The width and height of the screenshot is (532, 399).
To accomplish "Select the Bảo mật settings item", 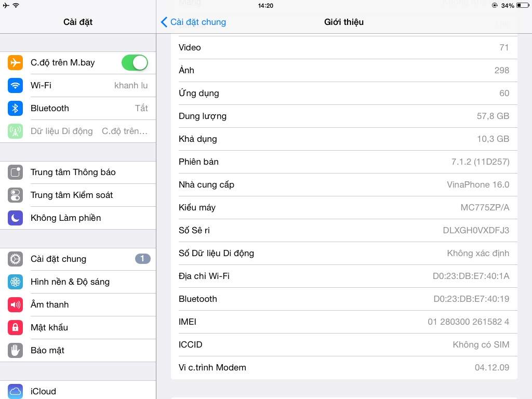I will 78,350.
